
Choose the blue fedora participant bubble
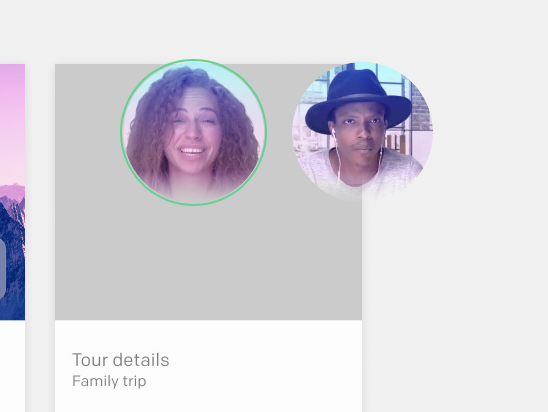pos(362,132)
